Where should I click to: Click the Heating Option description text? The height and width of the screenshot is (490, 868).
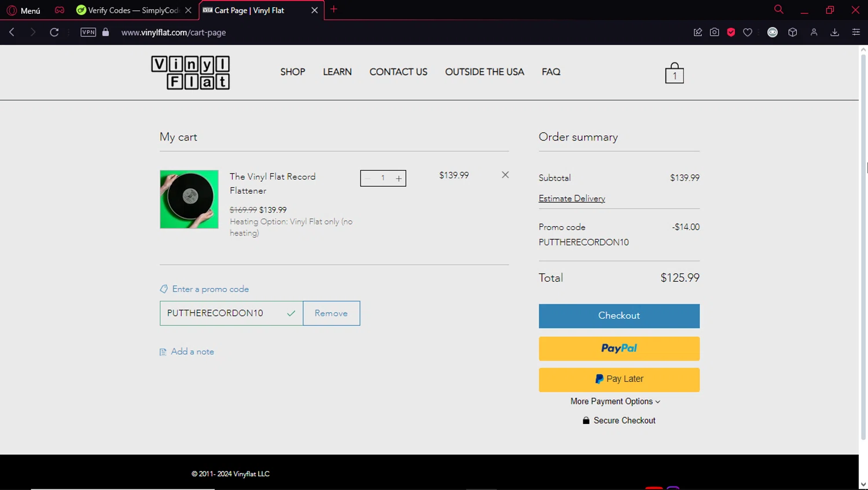[291, 227]
